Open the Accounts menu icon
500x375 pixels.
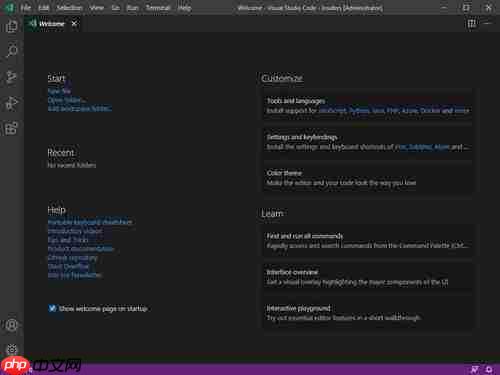click(x=12, y=325)
